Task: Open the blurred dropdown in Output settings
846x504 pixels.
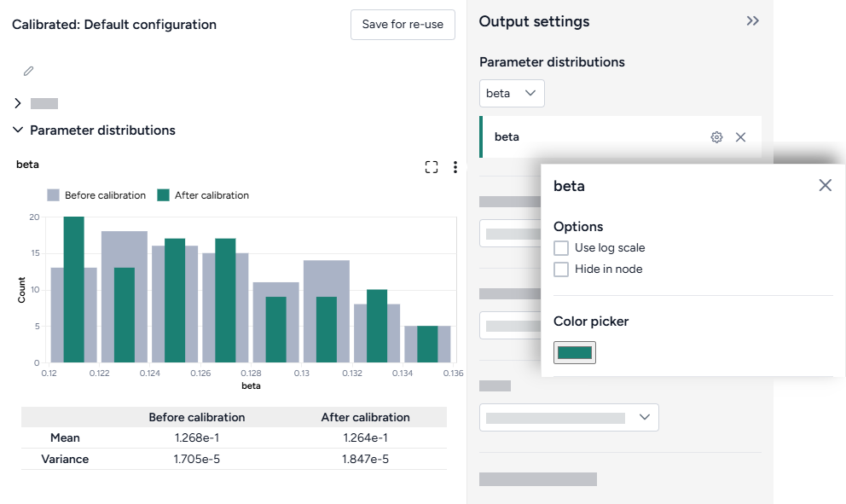Action: (x=569, y=418)
